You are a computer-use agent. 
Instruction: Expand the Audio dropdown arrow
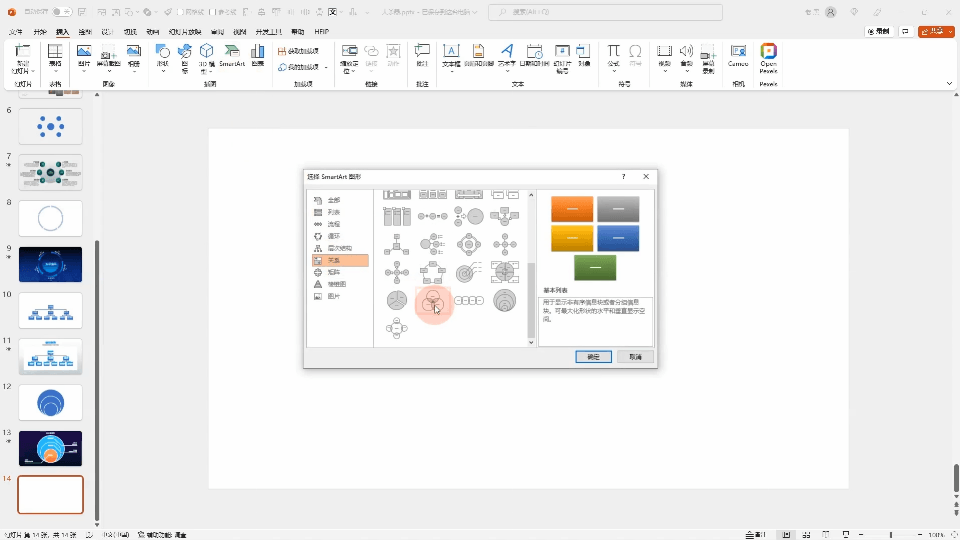coord(687,71)
